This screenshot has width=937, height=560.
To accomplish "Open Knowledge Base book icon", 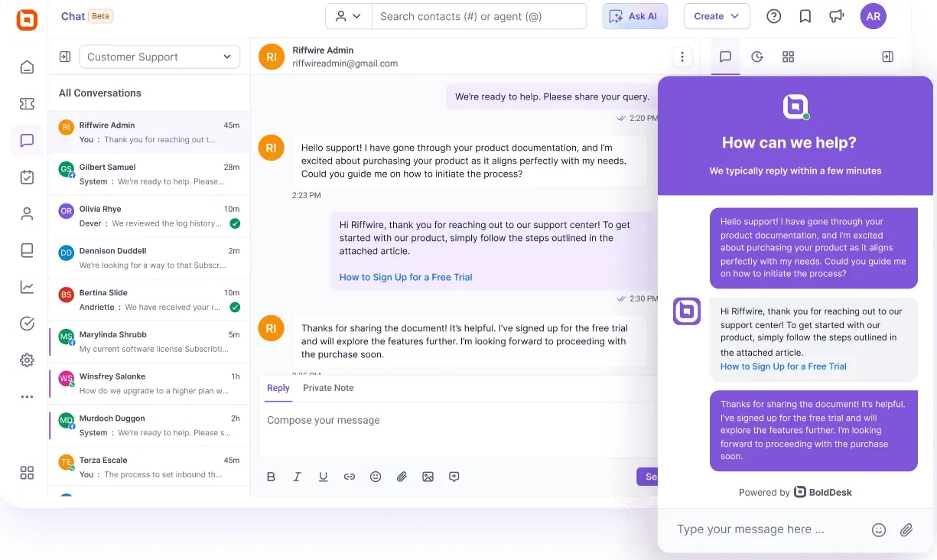I will pyautogui.click(x=27, y=250).
